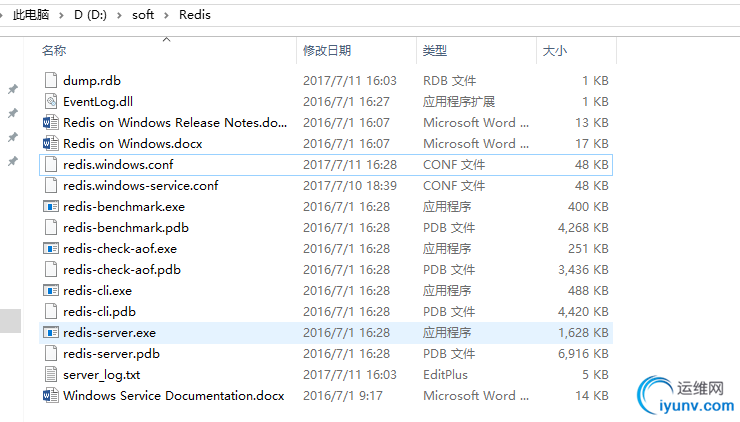The width and height of the screenshot is (740, 422).
Task: Click the 2016/7/1 9:17 modified date
Action: pos(343,396)
